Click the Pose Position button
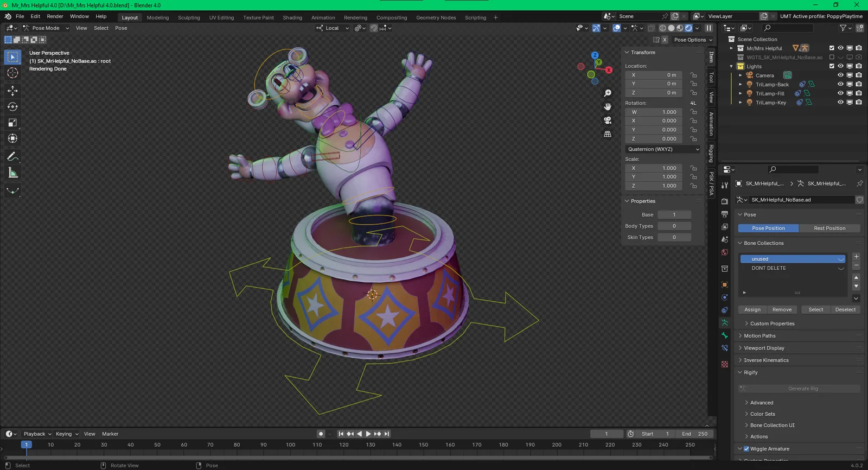 click(x=768, y=228)
